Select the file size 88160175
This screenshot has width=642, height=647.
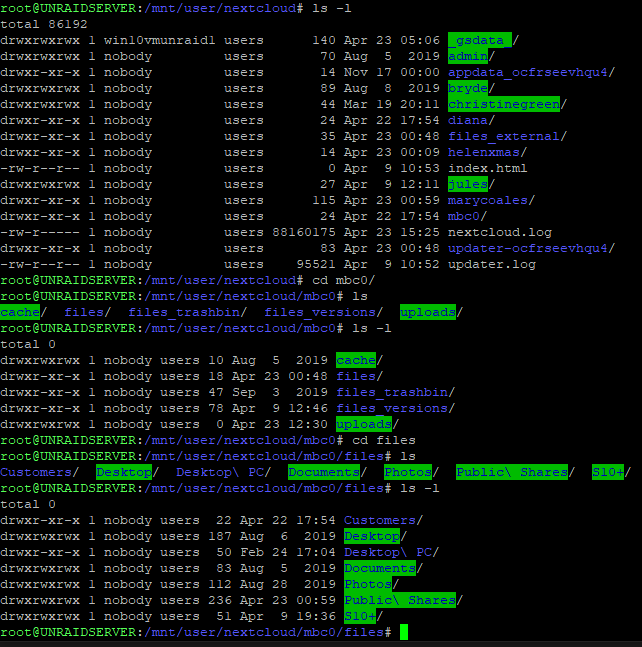click(x=304, y=232)
